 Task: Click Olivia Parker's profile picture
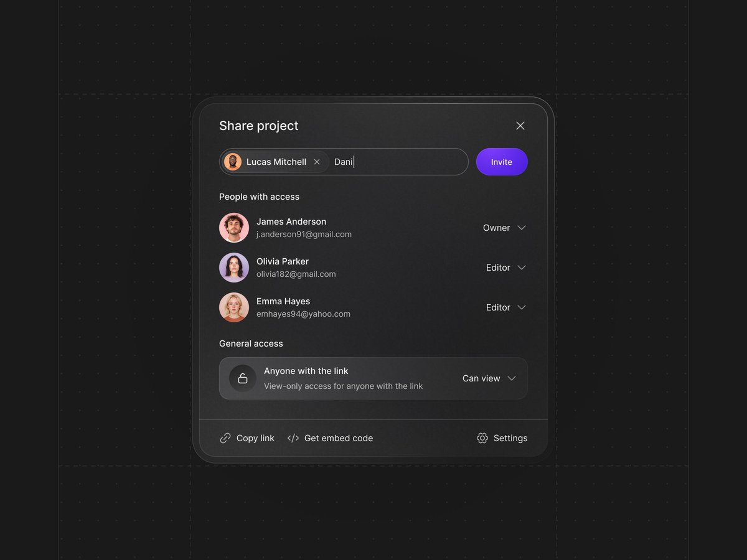[x=233, y=268]
